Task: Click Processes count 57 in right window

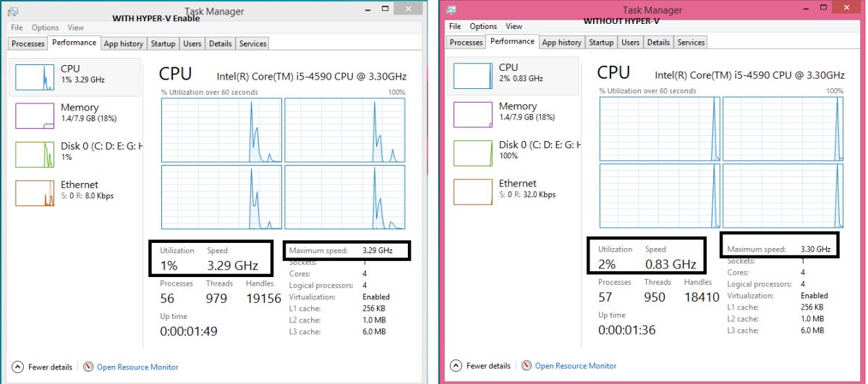Action: pos(606,297)
